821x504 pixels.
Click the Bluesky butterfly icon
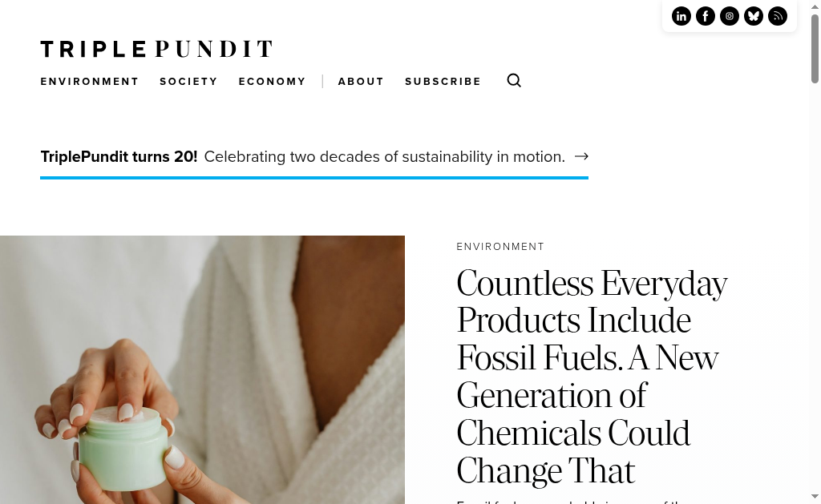[754, 16]
